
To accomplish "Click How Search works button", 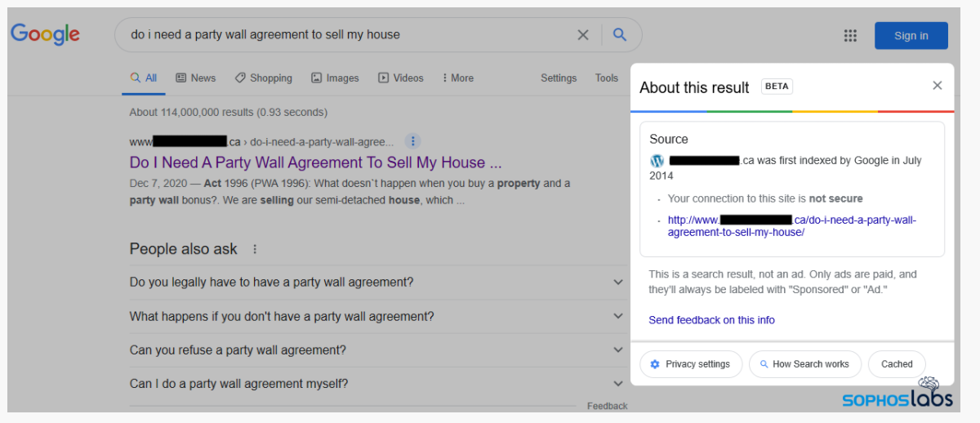I will [x=804, y=364].
